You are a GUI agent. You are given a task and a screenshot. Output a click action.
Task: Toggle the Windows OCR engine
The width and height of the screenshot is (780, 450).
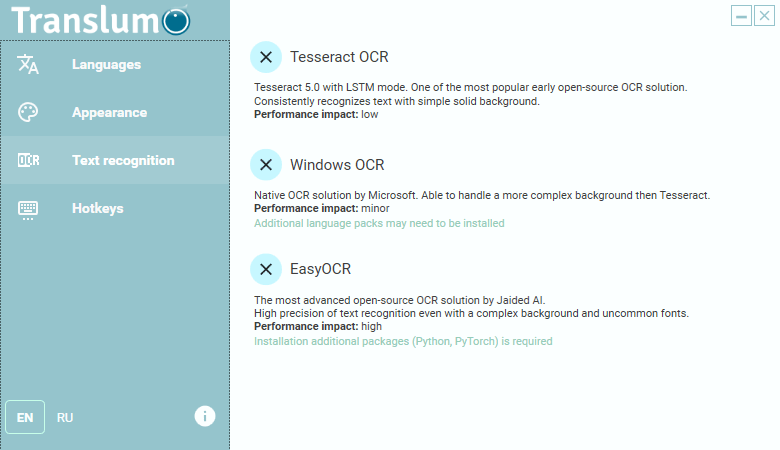tap(266, 165)
